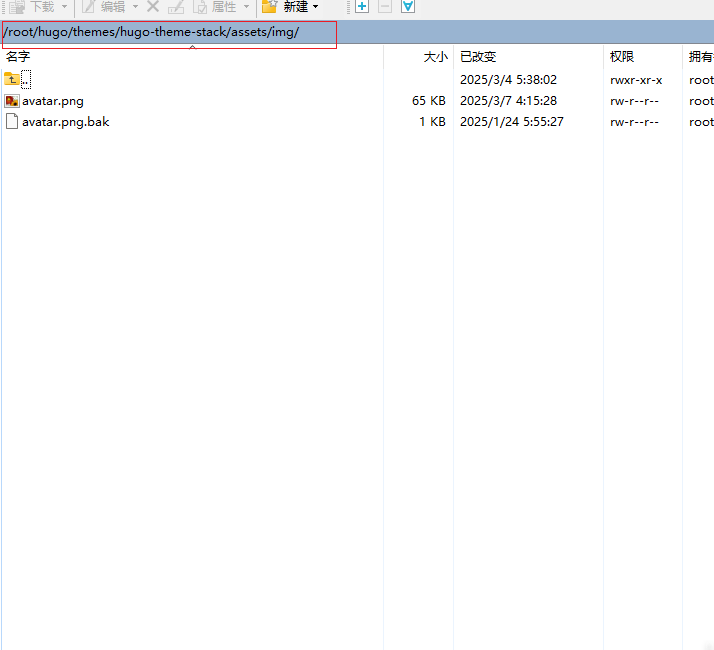
Task: Click the avatar.png.bak blank file icon
Action: 12,122
